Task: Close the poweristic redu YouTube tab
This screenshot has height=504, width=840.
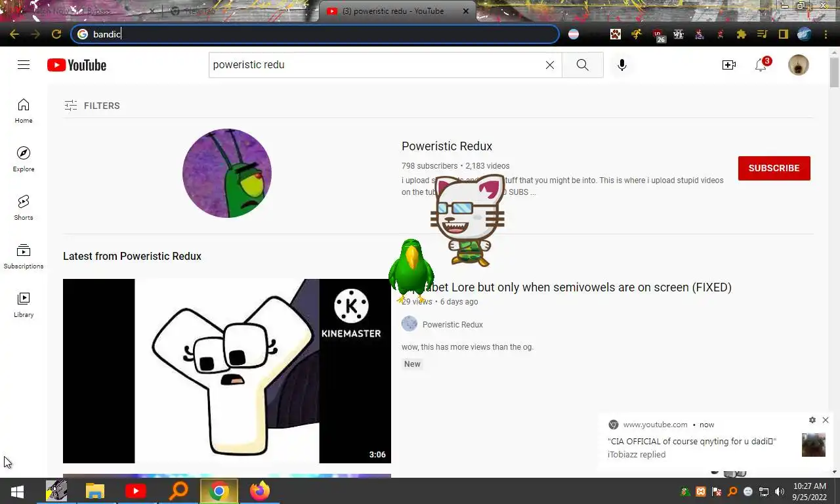Action: [466, 11]
